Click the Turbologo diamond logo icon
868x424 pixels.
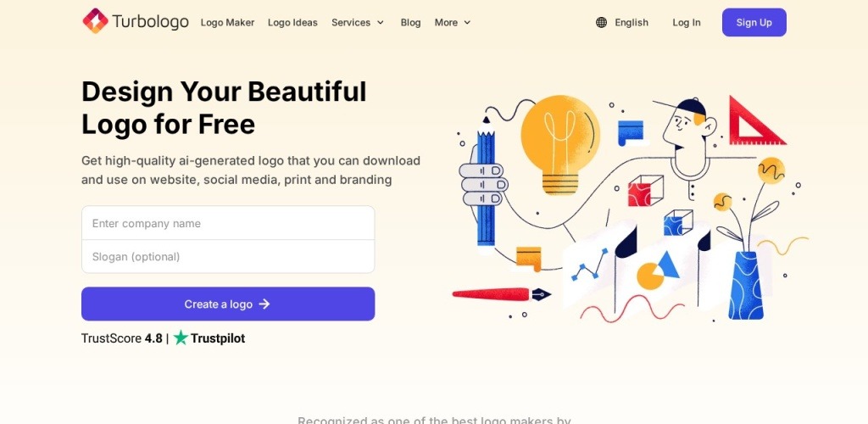click(95, 21)
